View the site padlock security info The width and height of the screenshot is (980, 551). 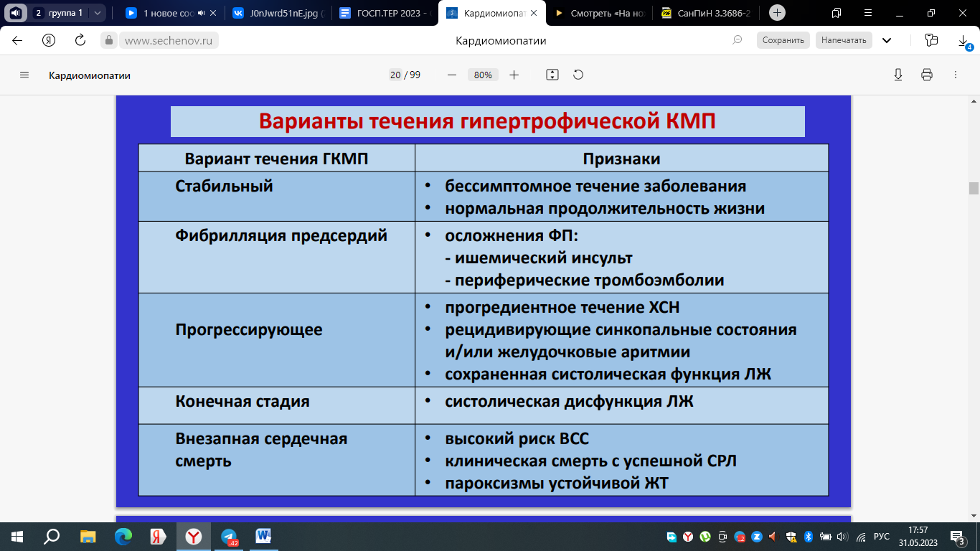click(x=109, y=40)
